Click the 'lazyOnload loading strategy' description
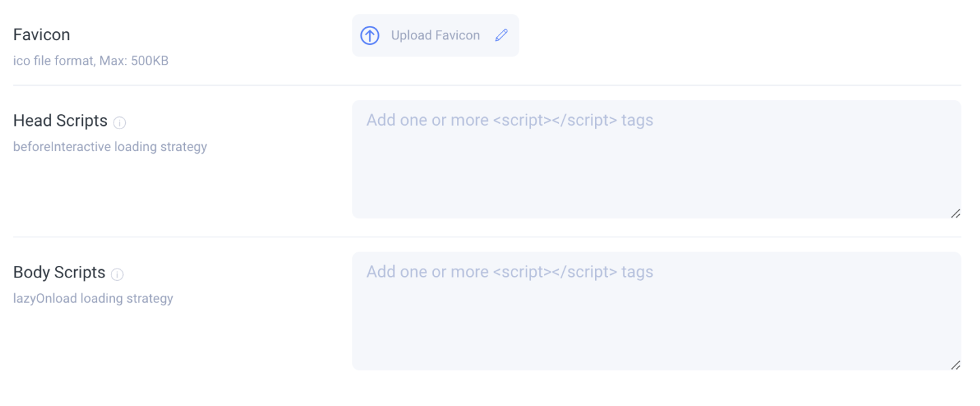The width and height of the screenshot is (980, 406). 93,299
